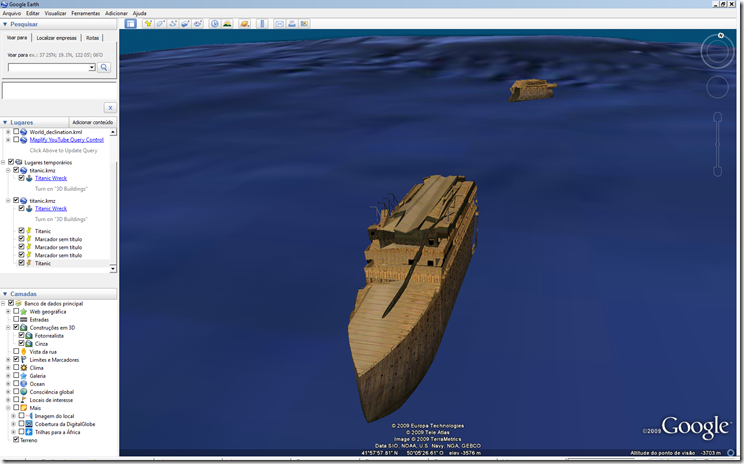Select the Add Image Overlay tool
Viewport: 744px width, 464px height.
pyautogui.click(x=185, y=24)
